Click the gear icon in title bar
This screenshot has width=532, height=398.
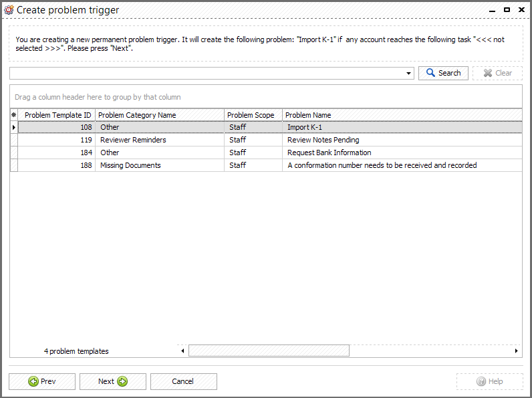(9, 10)
